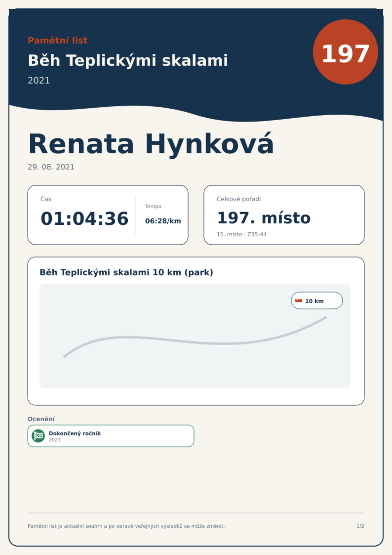The width and height of the screenshot is (392, 555).
Task: Click the checkered flag award icon
Action: [x=38, y=436]
